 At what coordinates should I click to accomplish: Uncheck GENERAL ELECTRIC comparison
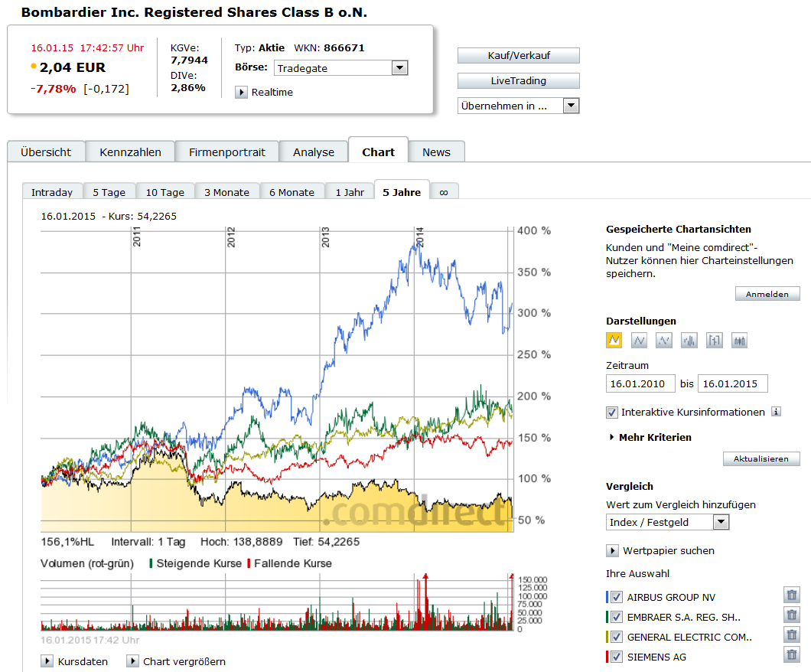[616, 637]
